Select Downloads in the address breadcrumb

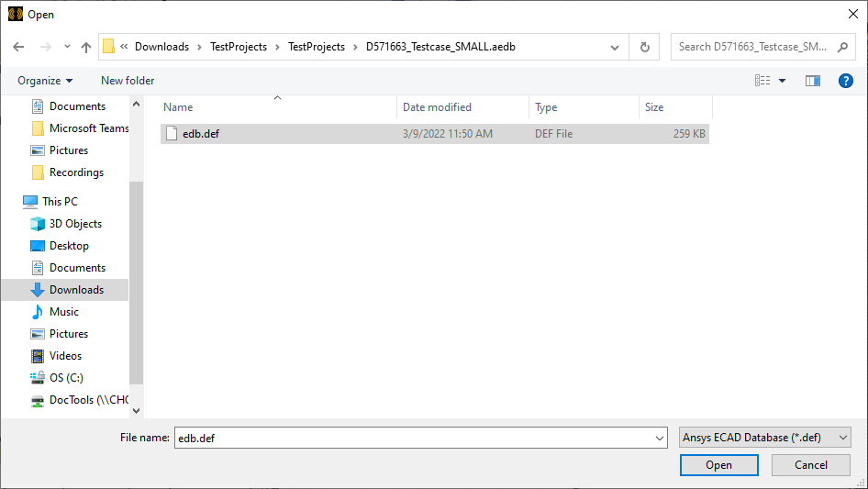click(161, 47)
